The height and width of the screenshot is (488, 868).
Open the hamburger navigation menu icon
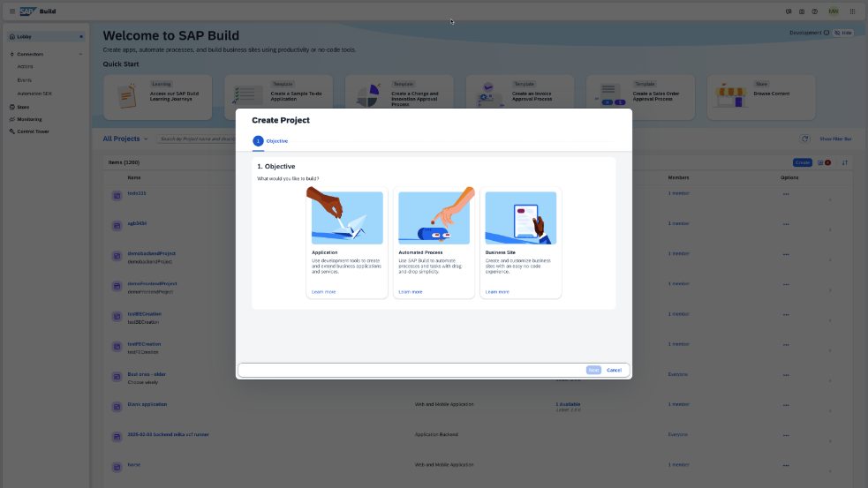coord(12,11)
